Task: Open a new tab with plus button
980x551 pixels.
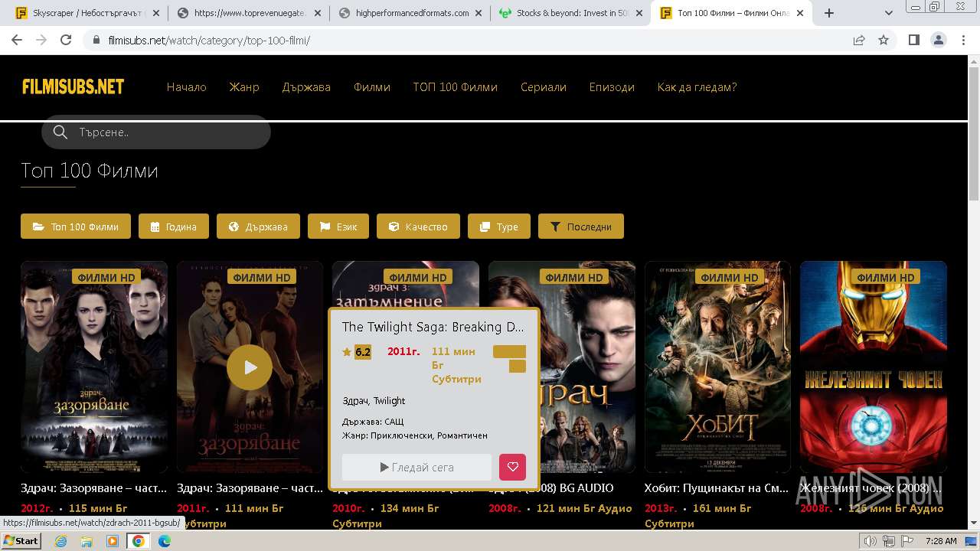Action: point(828,13)
